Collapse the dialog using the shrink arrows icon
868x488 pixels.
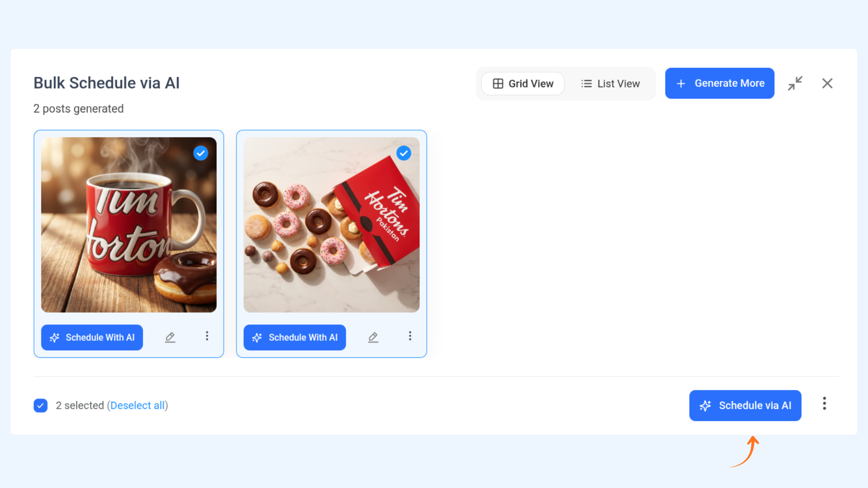[795, 83]
